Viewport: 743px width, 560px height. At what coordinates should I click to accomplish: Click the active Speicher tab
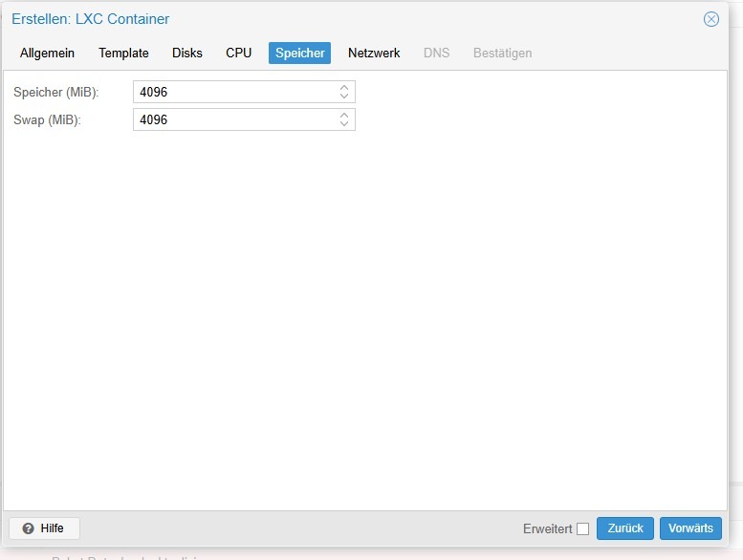click(300, 53)
